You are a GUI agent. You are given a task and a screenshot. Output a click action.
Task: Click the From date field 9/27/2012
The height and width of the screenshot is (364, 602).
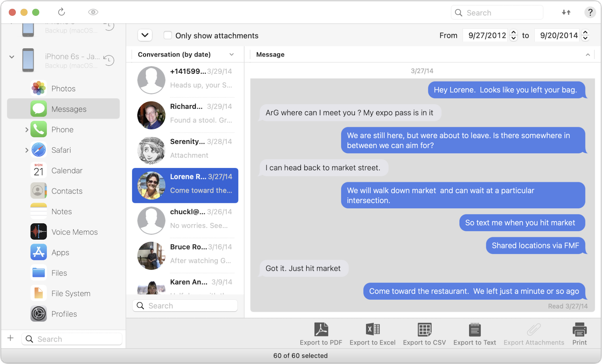(x=485, y=35)
